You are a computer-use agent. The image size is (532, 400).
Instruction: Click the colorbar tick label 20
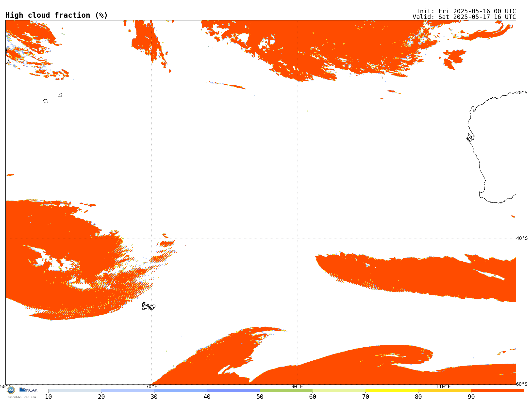(101, 397)
